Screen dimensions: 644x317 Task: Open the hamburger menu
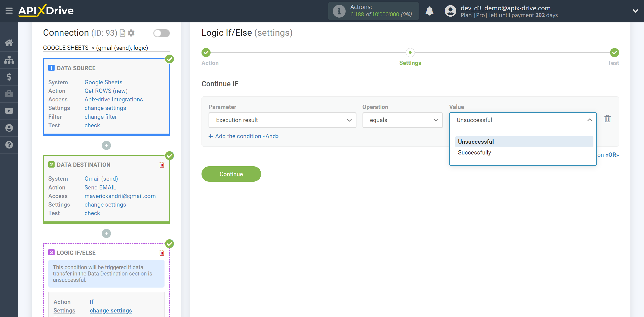pos(9,11)
